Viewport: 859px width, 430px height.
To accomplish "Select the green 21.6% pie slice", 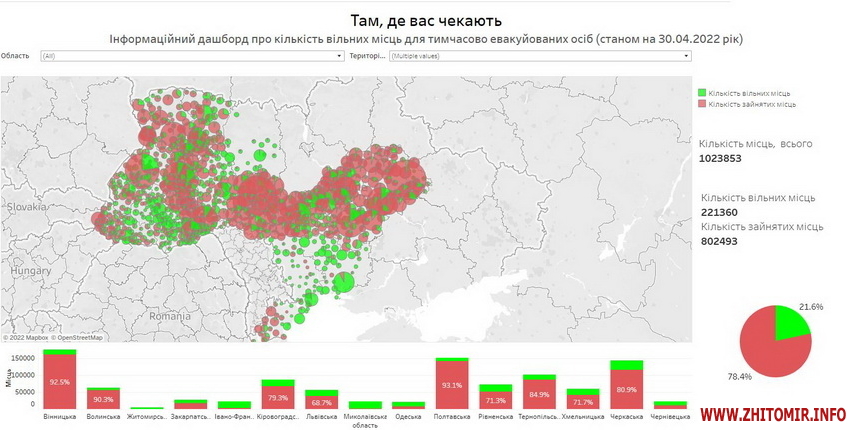I will tap(790, 323).
